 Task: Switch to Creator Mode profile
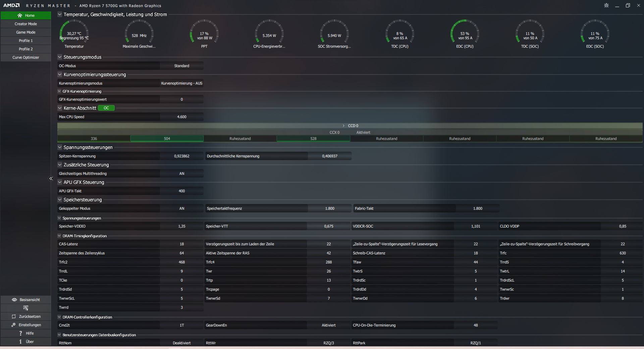[x=26, y=24]
